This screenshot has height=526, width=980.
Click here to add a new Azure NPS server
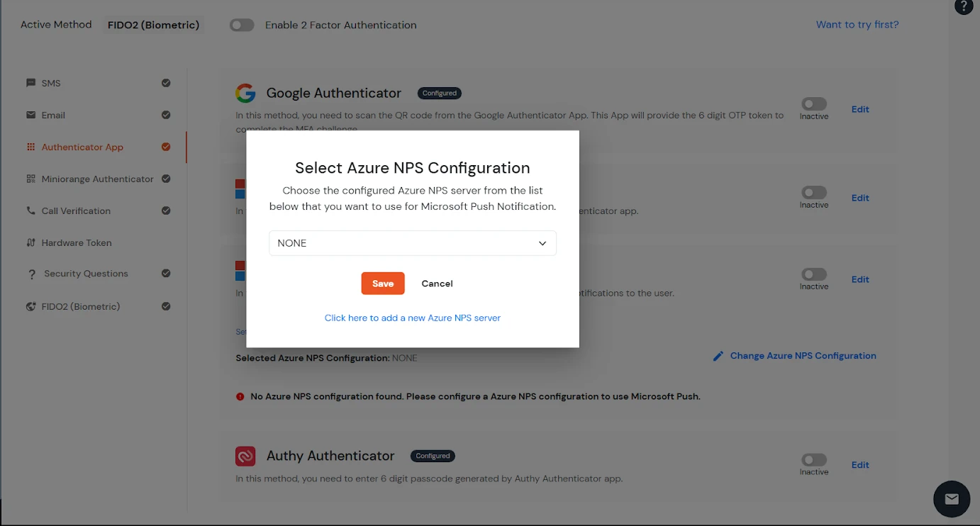412,318
